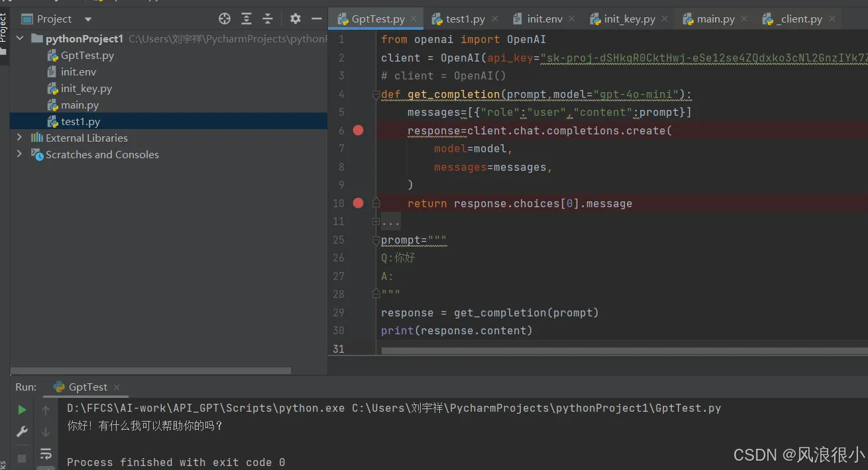
Task: Click the Select Opened File locate icon
Action: click(x=225, y=19)
